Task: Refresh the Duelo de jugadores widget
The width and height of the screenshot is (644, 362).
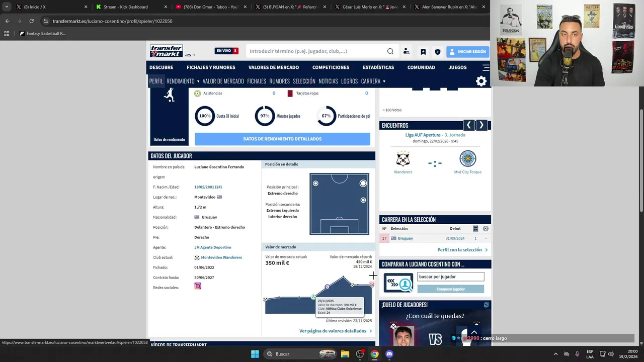Action: (486, 305)
